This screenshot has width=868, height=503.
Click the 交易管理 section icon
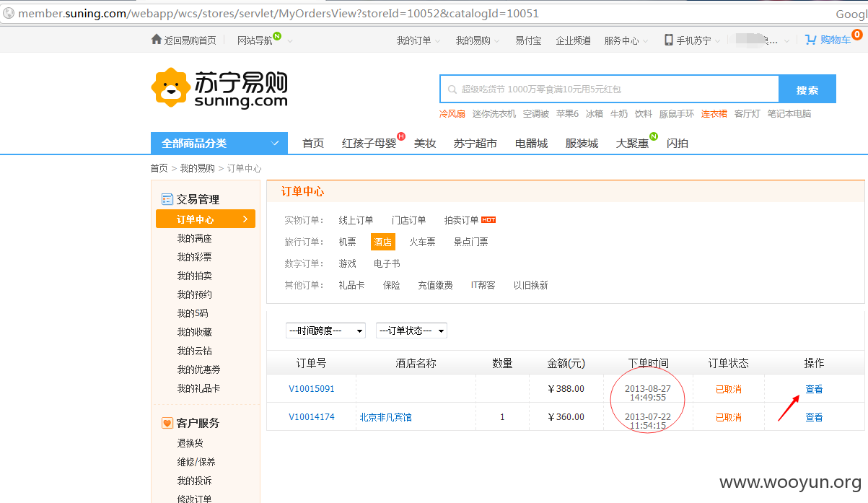coord(167,199)
